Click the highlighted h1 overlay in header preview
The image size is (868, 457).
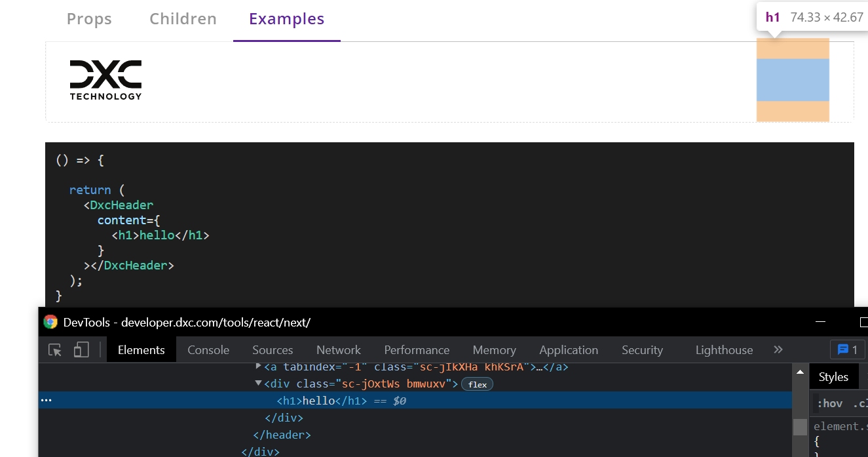pos(793,80)
